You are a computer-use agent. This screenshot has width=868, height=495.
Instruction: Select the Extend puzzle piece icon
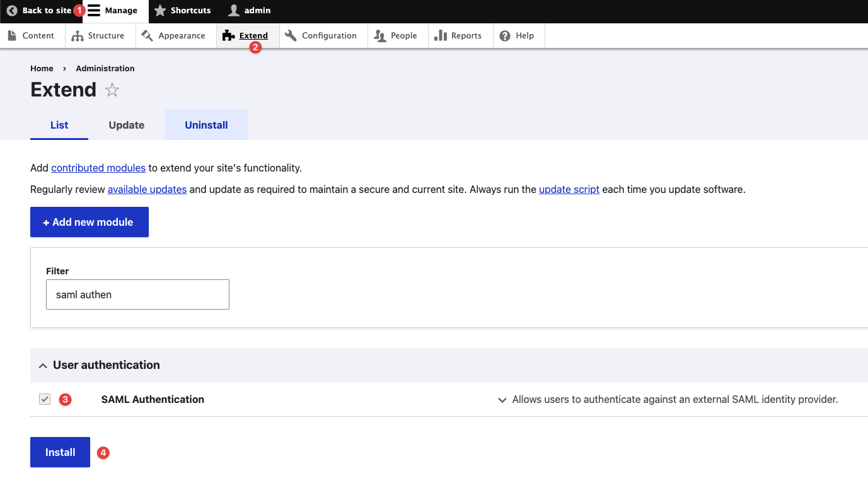(x=228, y=35)
